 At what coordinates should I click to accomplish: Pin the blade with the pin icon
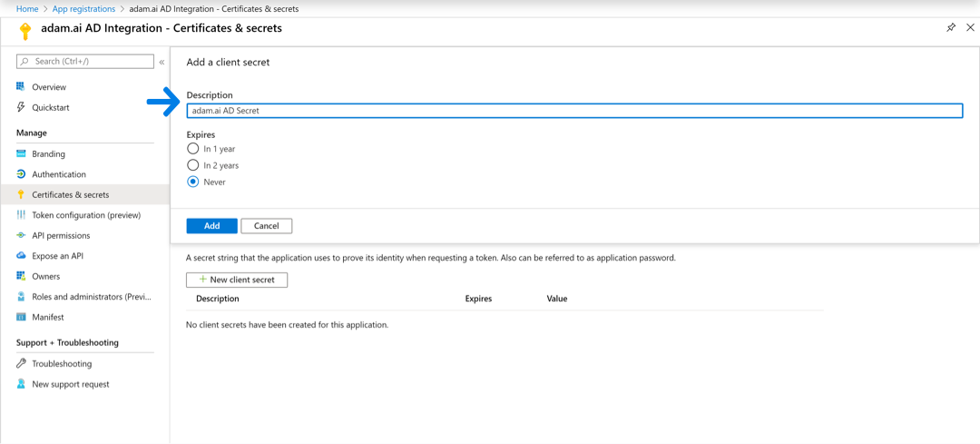(x=951, y=27)
